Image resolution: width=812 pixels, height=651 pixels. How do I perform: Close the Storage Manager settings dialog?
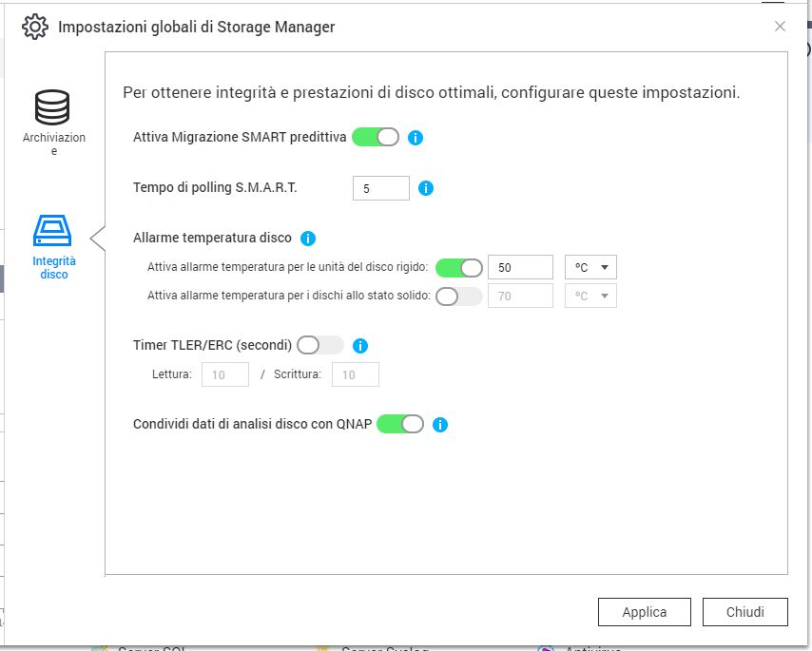(x=780, y=27)
